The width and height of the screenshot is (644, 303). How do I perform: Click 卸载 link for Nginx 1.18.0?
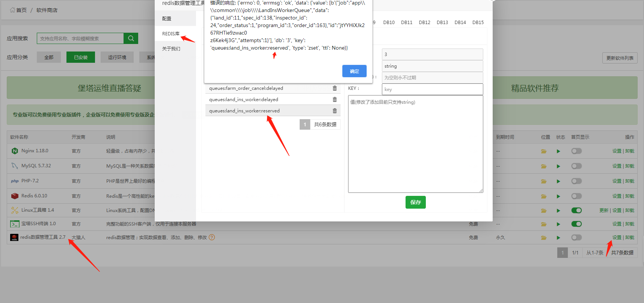(x=630, y=151)
